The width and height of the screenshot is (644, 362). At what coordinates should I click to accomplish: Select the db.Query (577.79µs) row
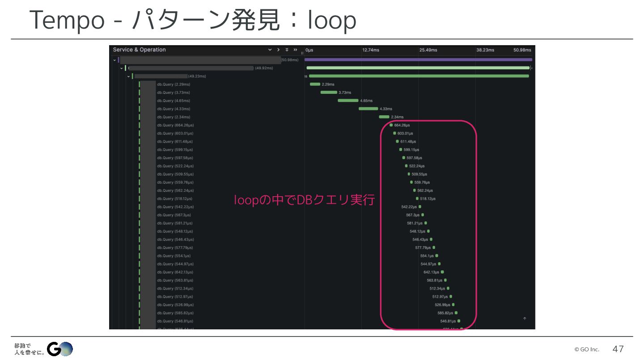pyautogui.click(x=175, y=248)
